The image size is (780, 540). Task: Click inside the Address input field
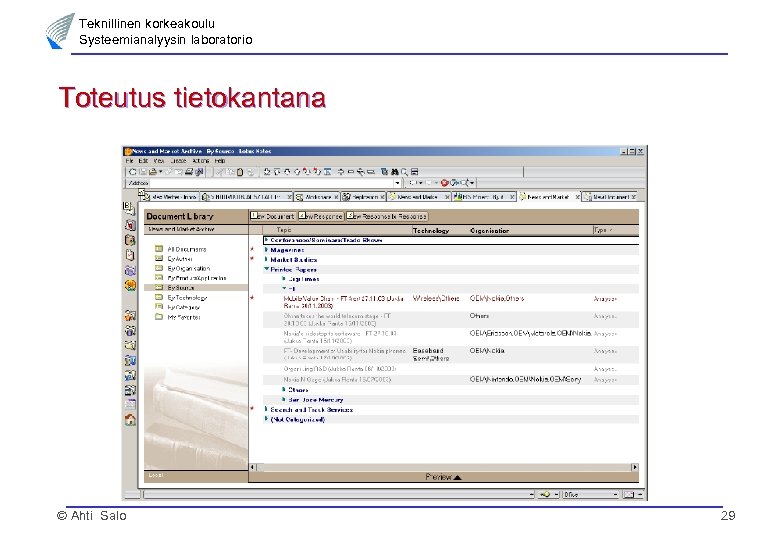pos(272,183)
